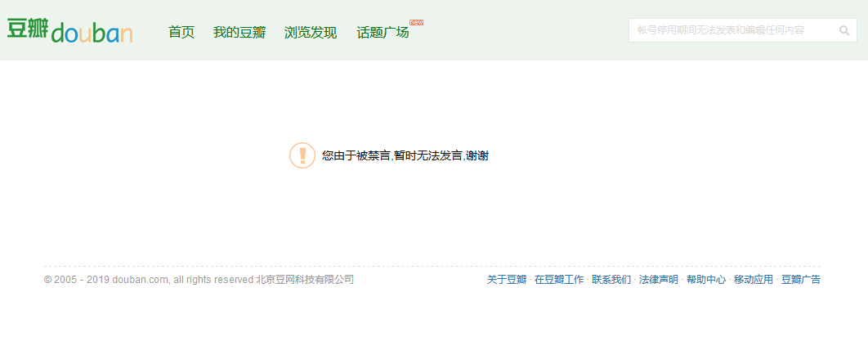868x355 pixels.
Task: Open the 帮助中心 footer link
Action: pyautogui.click(x=706, y=280)
